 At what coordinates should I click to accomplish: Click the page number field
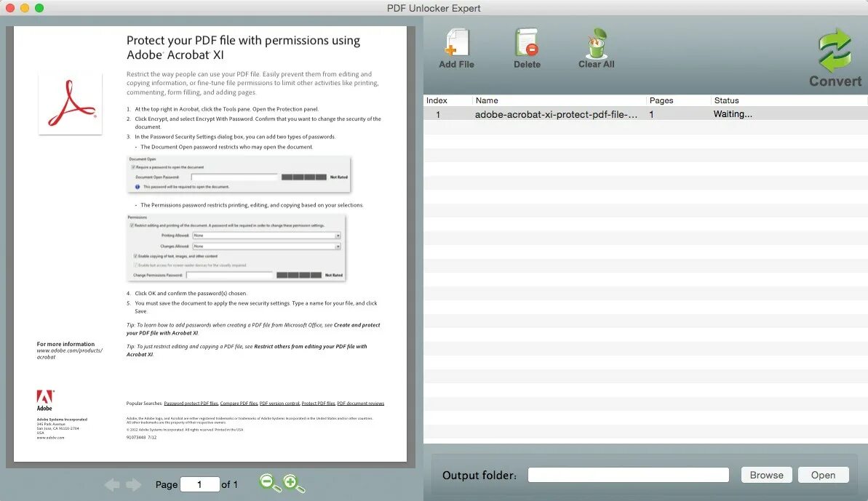tap(200, 484)
